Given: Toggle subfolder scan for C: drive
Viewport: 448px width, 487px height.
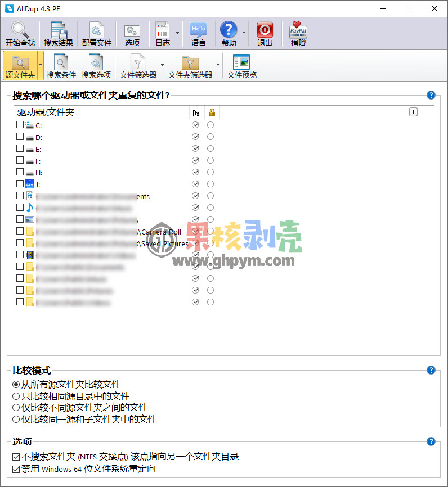Looking at the screenshot, I should point(195,125).
